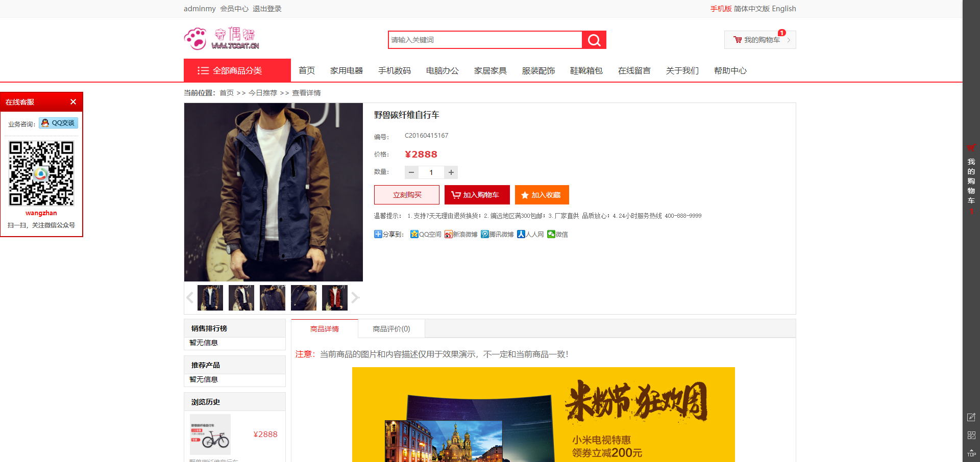The height and width of the screenshot is (462, 980).
Task: Show previous thumbnails with left arrow
Action: pyautogui.click(x=190, y=298)
